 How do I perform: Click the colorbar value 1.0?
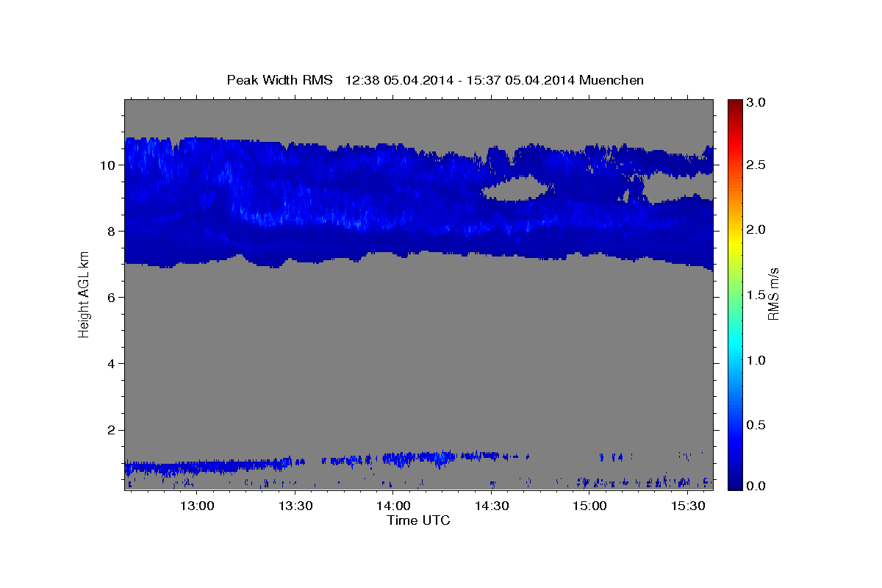(x=756, y=360)
